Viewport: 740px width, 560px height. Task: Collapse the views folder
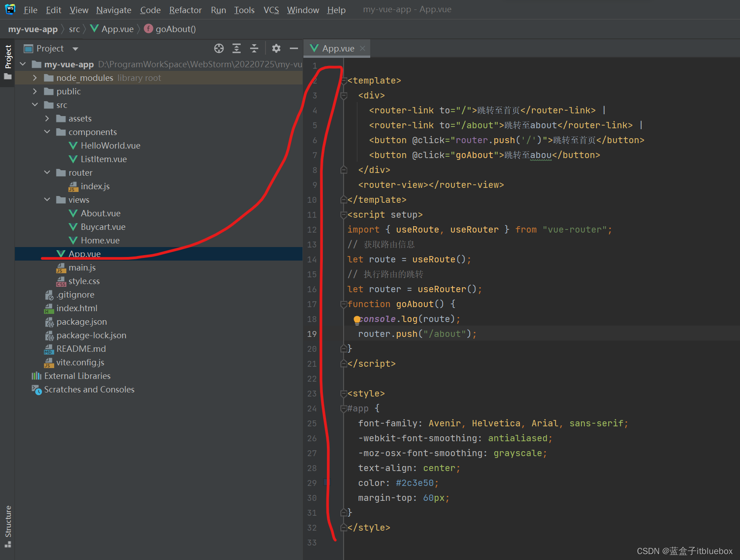(x=47, y=200)
